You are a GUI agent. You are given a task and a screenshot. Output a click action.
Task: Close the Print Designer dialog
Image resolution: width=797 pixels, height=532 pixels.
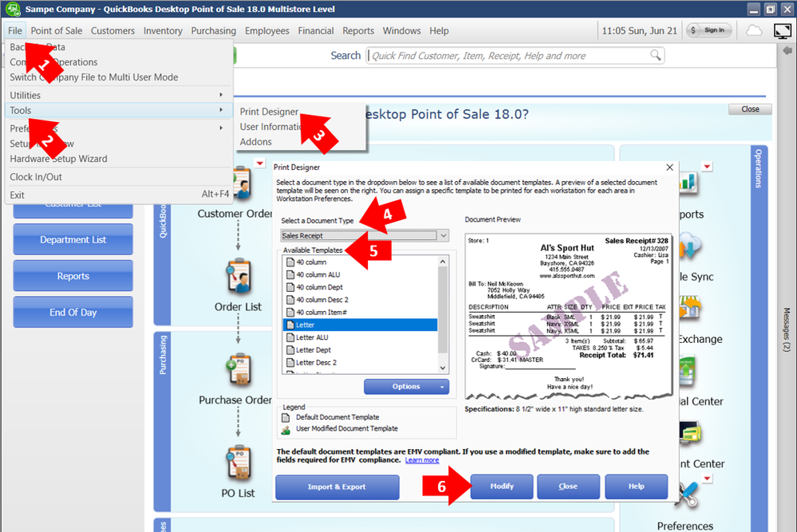(669, 167)
